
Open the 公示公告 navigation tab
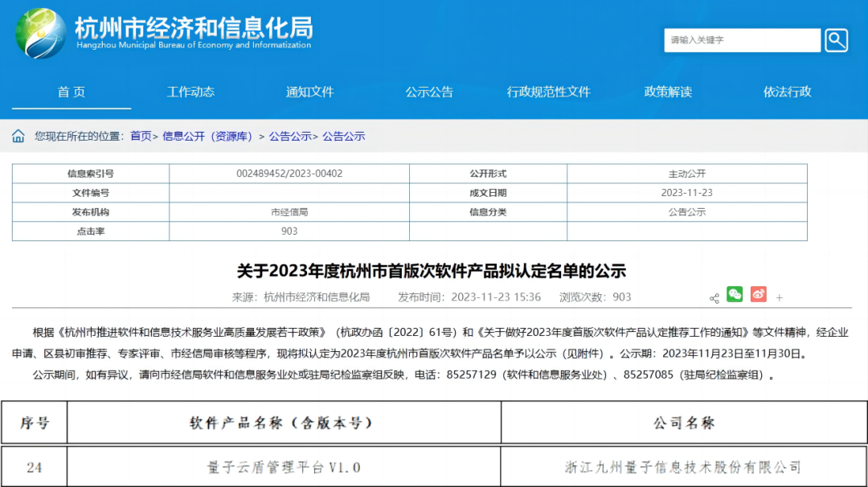[x=429, y=92]
